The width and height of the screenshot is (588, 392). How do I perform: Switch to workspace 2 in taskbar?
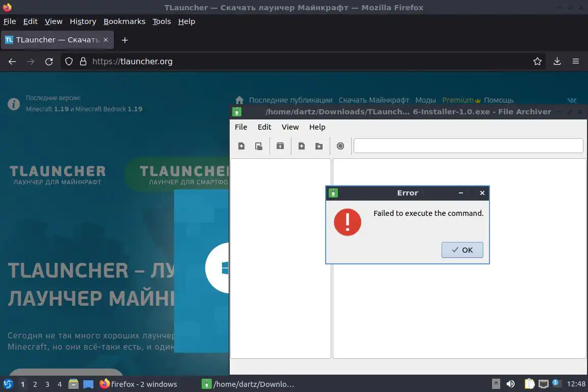tap(35, 384)
